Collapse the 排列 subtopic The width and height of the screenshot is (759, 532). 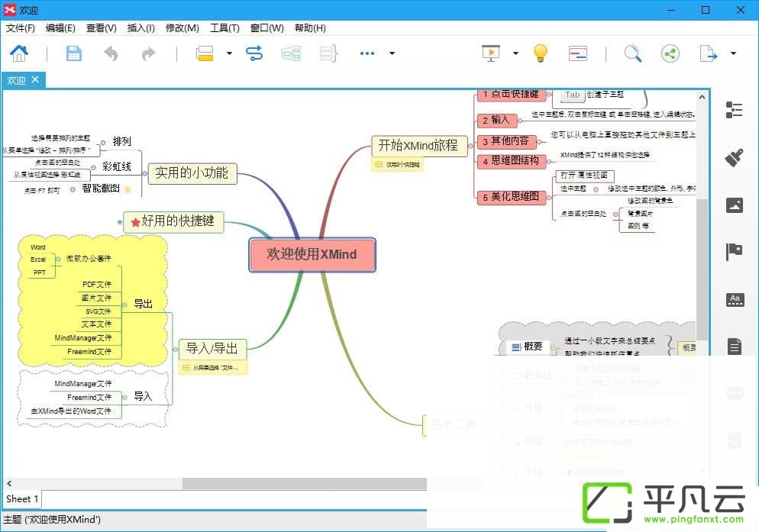click(x=103, y=143)
